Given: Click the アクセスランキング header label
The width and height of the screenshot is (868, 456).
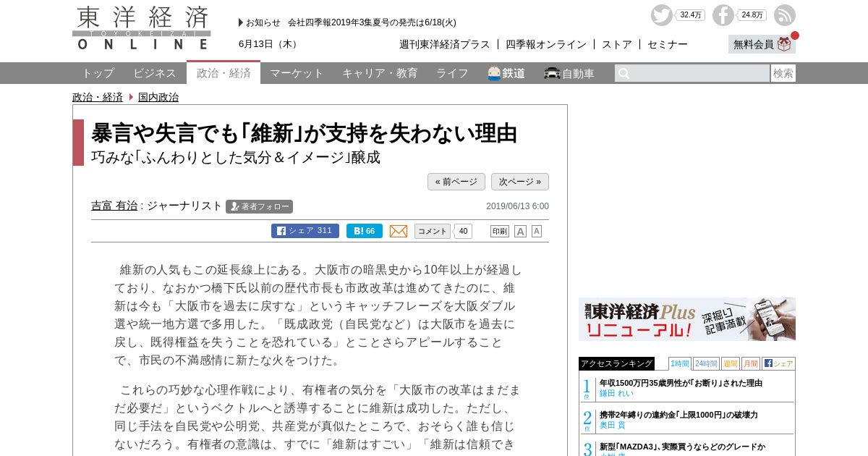Looking at the screenshot, I should pyautogui.click(x=616, y=363).
